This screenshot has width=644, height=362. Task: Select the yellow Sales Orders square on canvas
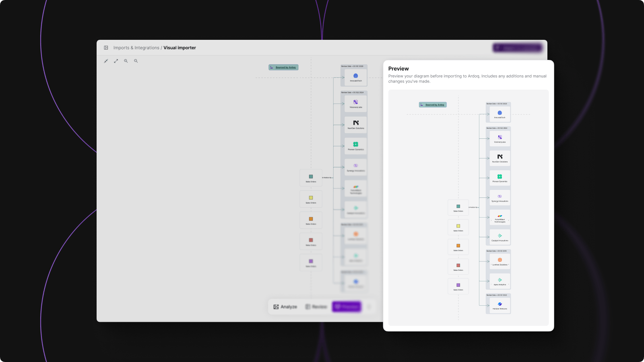(311, 199)
